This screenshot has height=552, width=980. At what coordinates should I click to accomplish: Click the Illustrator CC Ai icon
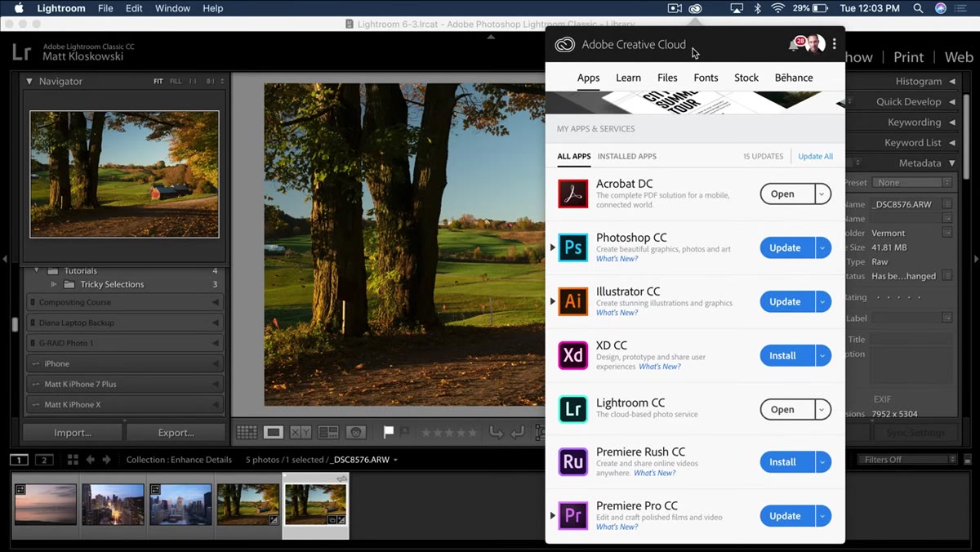coord(573,301)
